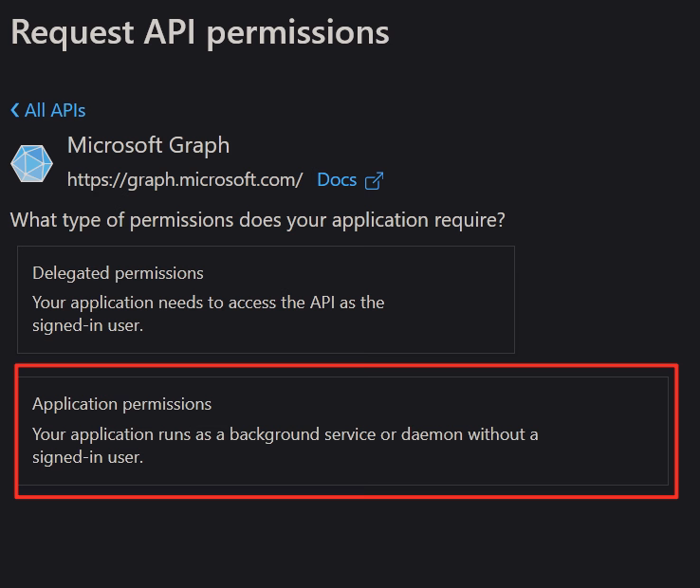Viewport: 700px width, 588px height.
Task: Select the Delegated permissions card
Action: coord(266,300)
